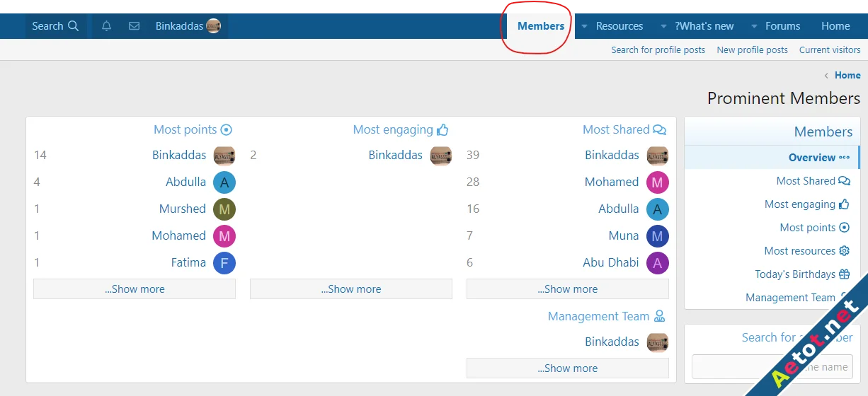Click the Home breadcrumb link

847,76
